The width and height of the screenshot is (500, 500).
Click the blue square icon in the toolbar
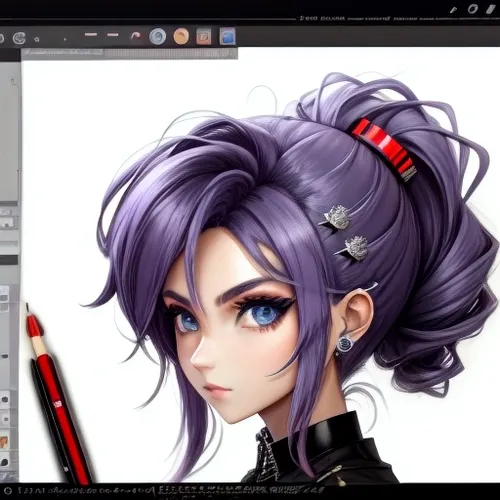[x=228, y=36]
